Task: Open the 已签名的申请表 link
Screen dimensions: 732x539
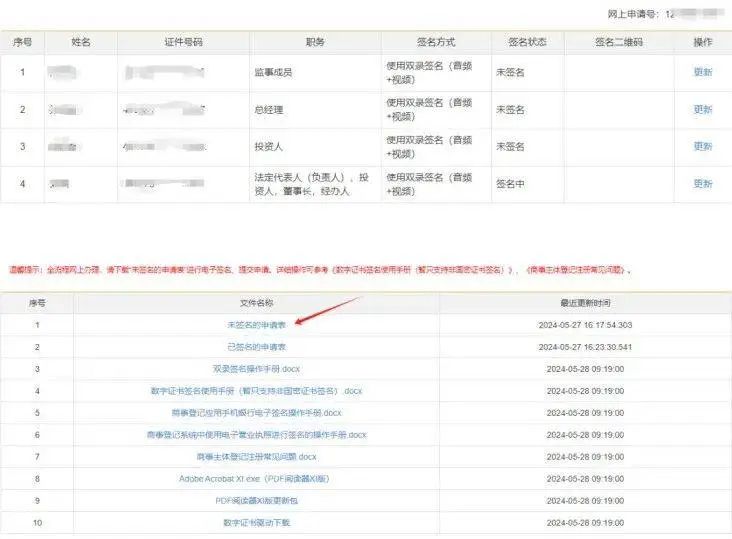Action: click(256, 347)
